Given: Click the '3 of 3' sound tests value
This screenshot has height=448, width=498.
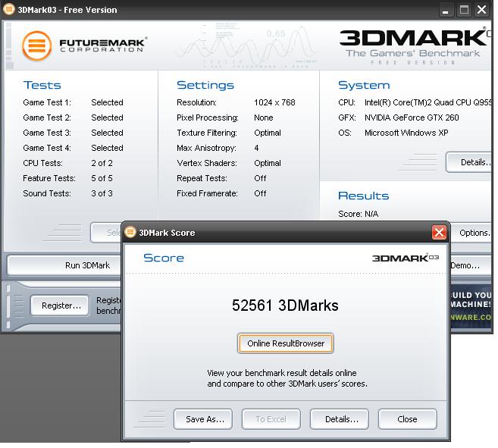Looking at the screenshot, I should [x=102, y=193].
